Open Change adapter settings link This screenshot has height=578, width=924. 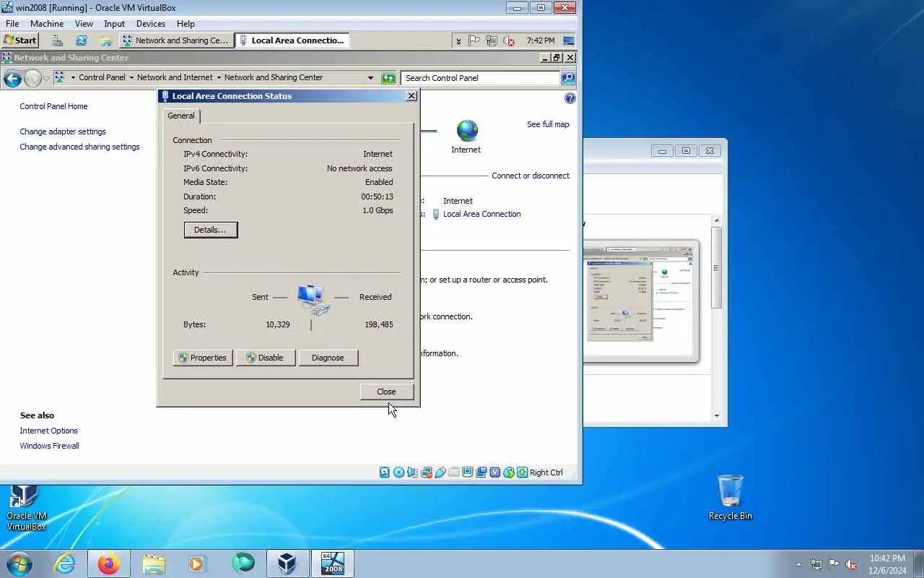tap(63, 131)
